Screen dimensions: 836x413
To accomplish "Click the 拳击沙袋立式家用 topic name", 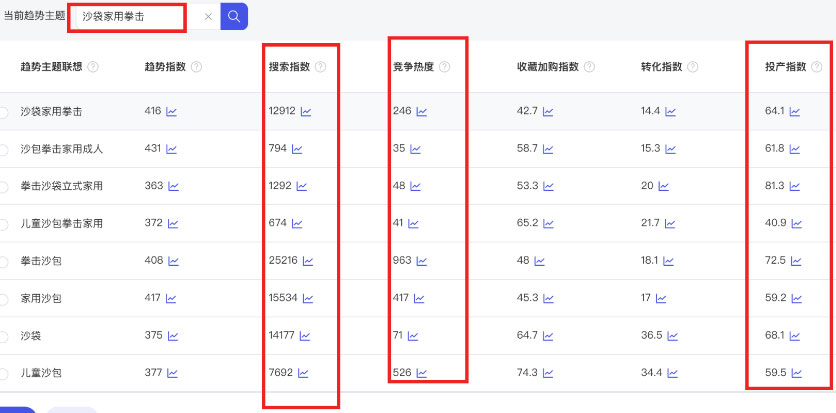I will 62,187.
